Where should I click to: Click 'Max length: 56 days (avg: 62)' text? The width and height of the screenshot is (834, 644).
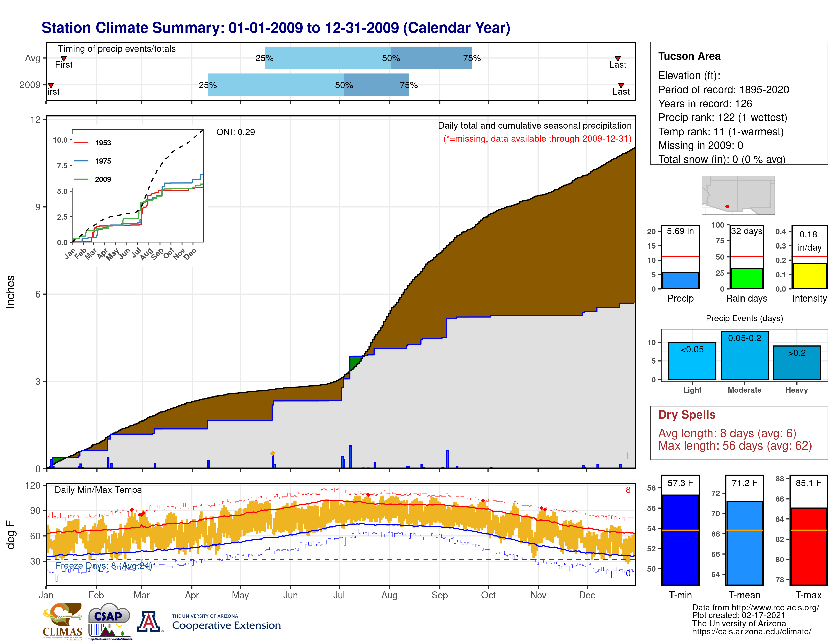click(735, 445)
